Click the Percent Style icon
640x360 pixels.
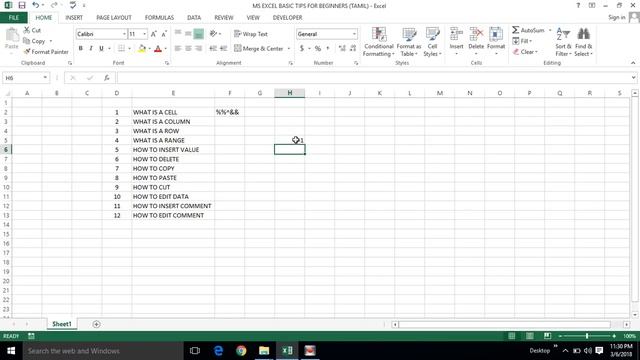pyautogui.click(x=318, y=49)
